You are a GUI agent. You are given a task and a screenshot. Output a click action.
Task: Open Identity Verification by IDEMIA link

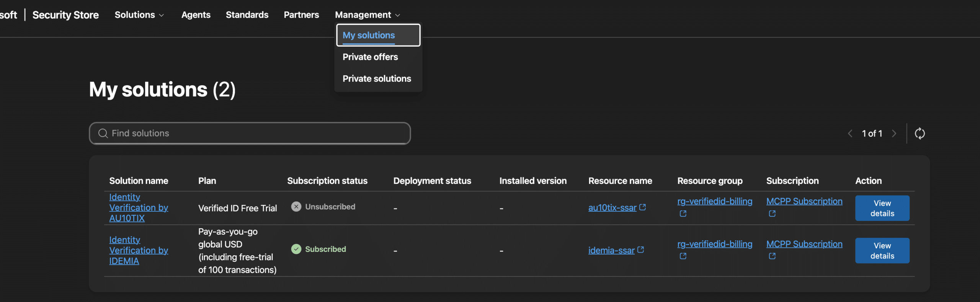138,250
